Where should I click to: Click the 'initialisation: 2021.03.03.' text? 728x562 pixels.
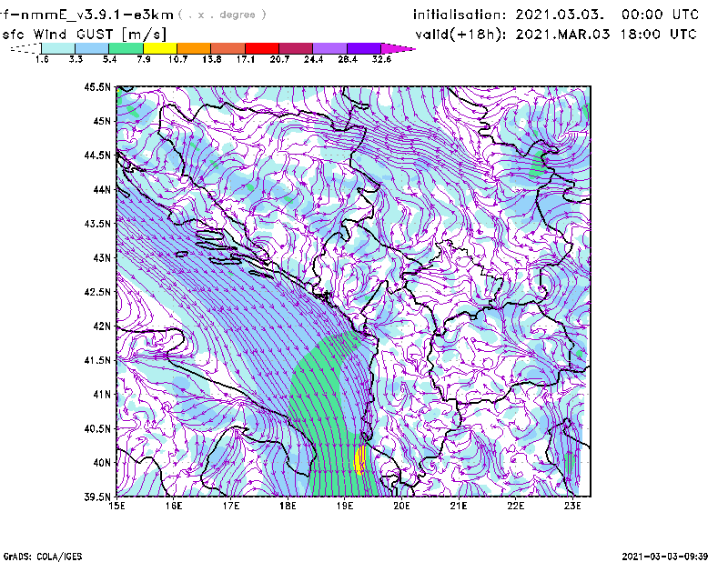(x=509, y=15)
